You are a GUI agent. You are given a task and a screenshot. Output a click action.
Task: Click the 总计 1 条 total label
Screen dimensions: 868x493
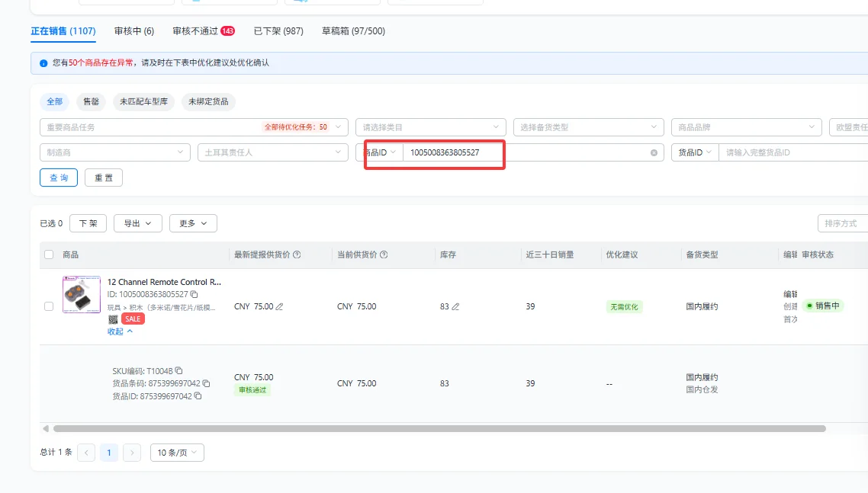click(56, 452)
